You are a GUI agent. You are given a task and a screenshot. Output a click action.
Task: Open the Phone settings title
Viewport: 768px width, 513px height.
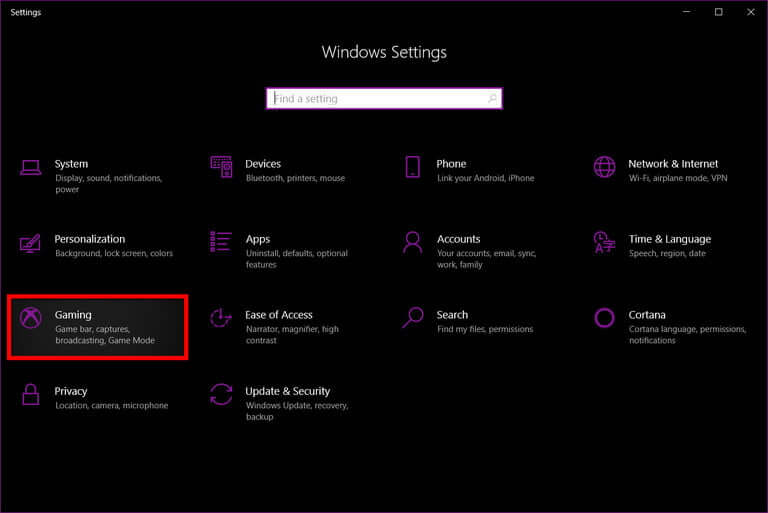point(451,164)
